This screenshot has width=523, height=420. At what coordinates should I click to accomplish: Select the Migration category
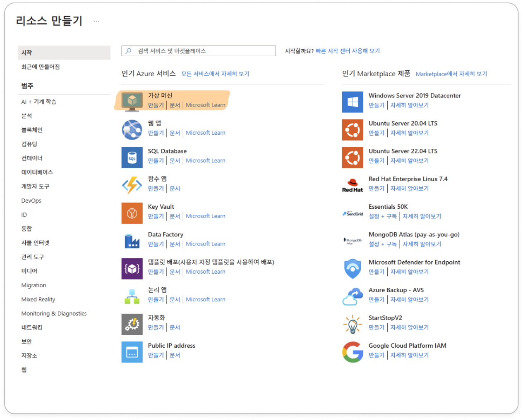(34, 285)
